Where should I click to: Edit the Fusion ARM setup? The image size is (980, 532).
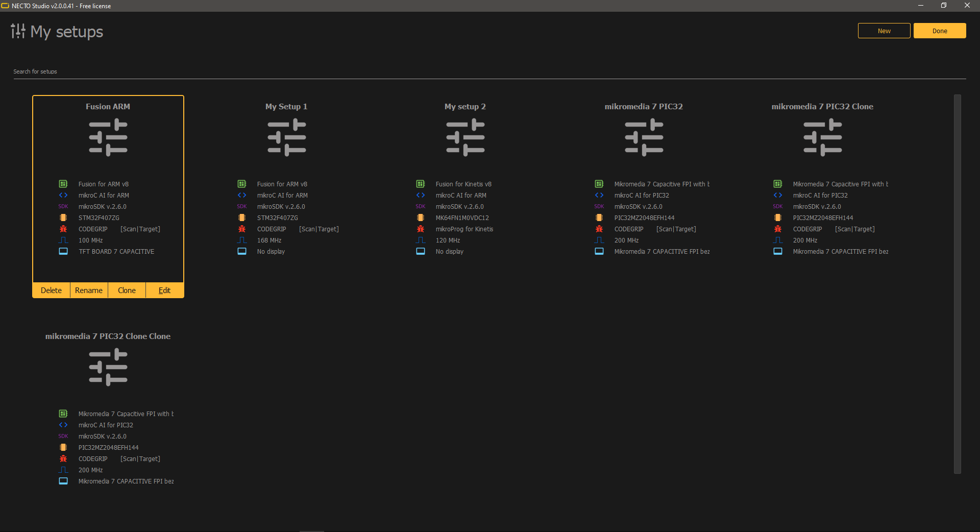pyautogui.click(x=164, y=290)
